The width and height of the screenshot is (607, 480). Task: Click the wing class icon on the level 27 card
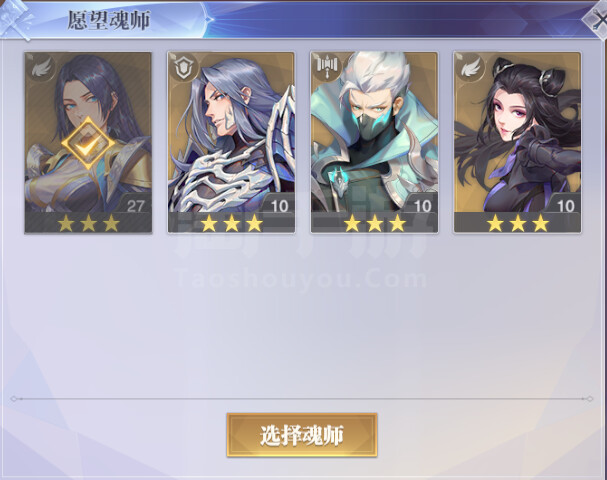coord(42,69)
